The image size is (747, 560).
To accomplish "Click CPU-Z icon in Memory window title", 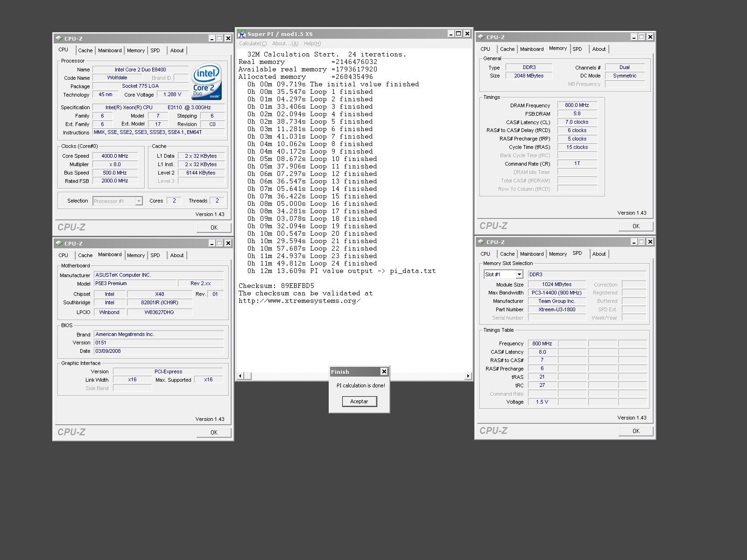I will (481, 37).
